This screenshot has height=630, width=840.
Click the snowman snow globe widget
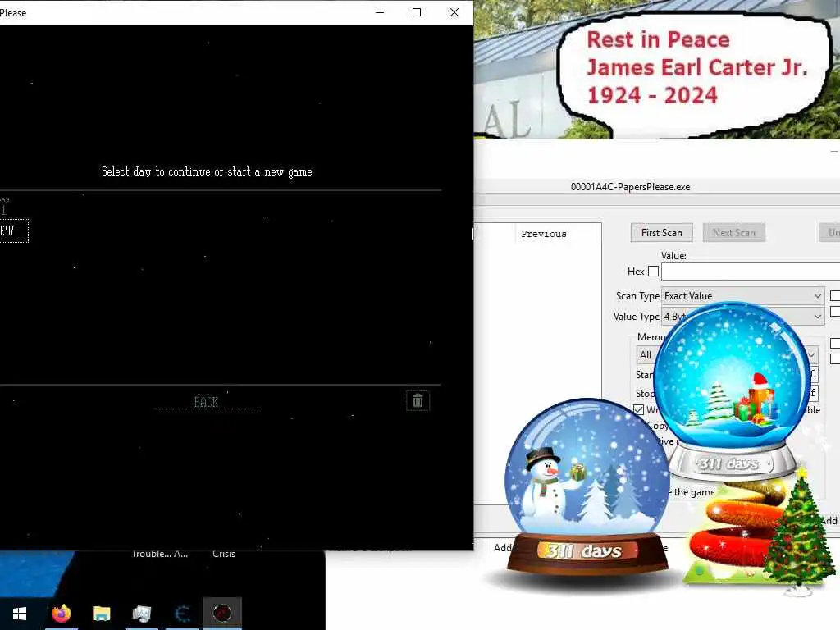pyautogui.click(x=587, y=487)
